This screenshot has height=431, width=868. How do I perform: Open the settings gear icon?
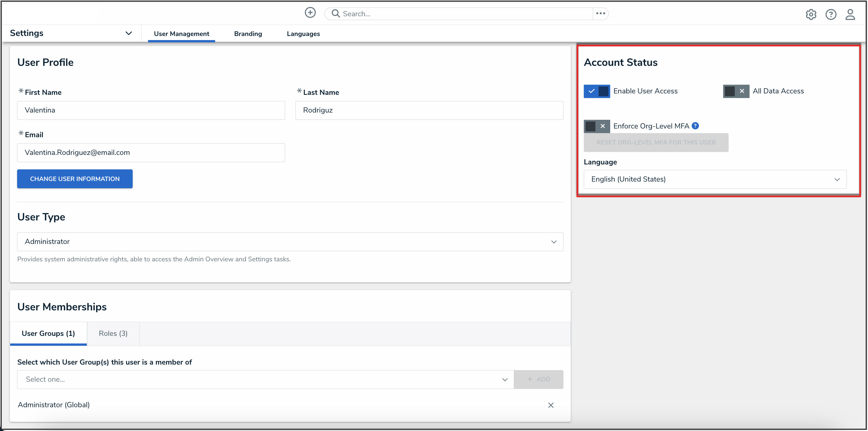811,15
